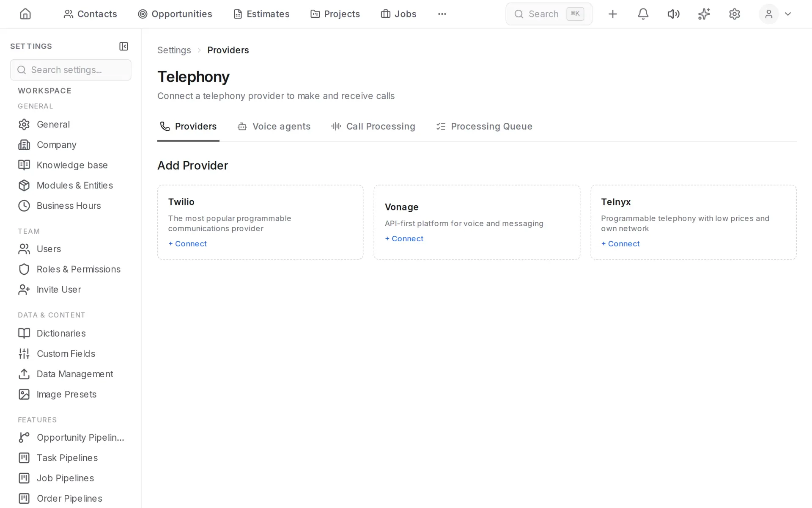The height and width of the screenshot is (508, 812).
Task: Open Roles & Permissions settings
Action: (x=71, y=269)
